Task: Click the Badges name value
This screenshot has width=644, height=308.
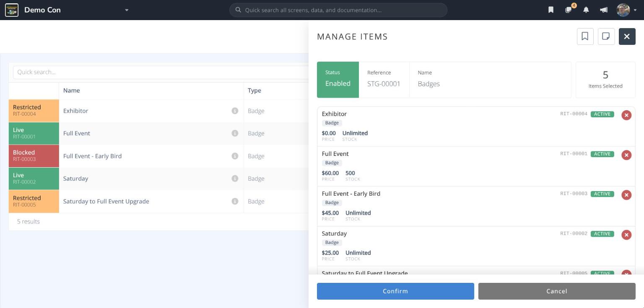Action: (x=428, y=84)
